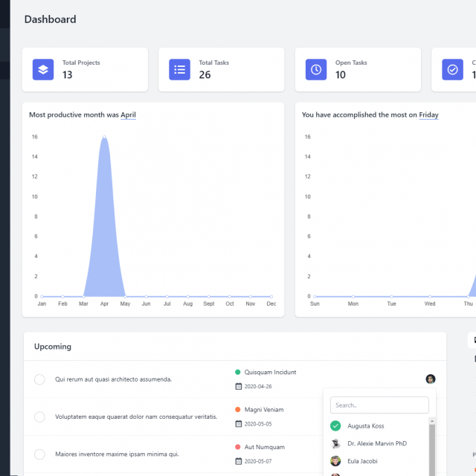
Task: Click the Dashboard page heading
Action: (50, 19)
